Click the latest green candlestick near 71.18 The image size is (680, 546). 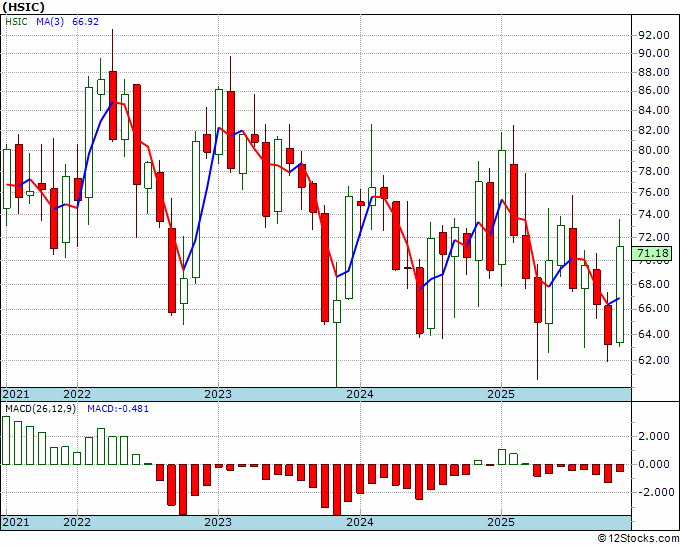point(619,294)
